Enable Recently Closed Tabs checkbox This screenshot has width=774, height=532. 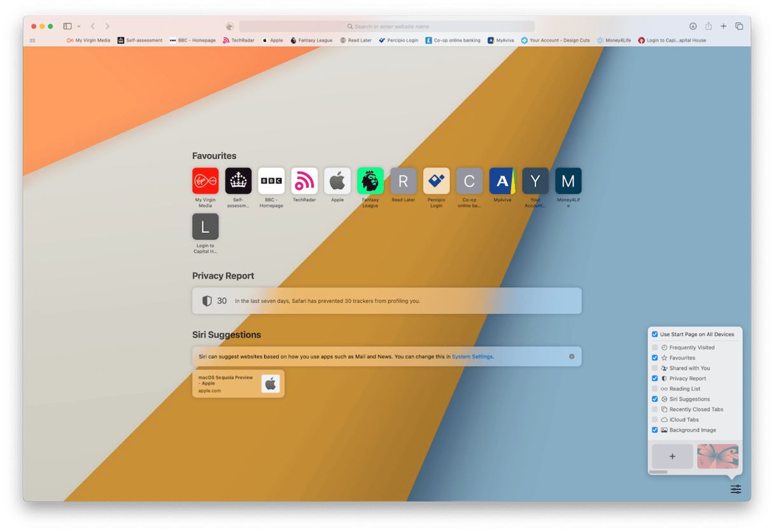(x=655, y=409)
